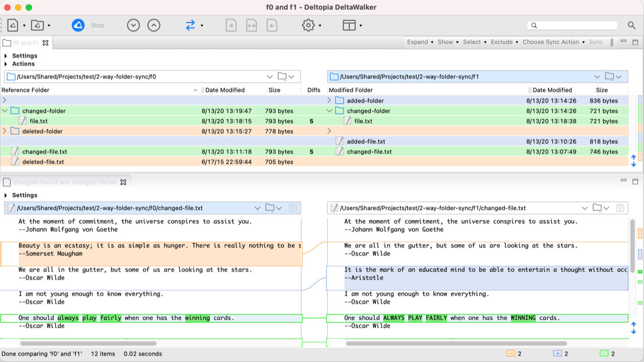This screenshot has height=362, width=644.
Task: Expand added-folder in the Modified Folder tree
Action: (330, 101)
